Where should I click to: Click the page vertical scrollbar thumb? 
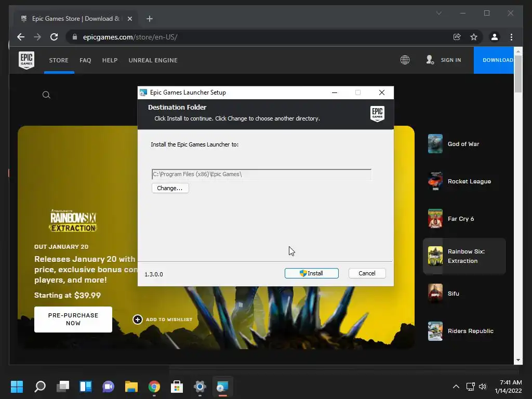click(x=518, y=74)
